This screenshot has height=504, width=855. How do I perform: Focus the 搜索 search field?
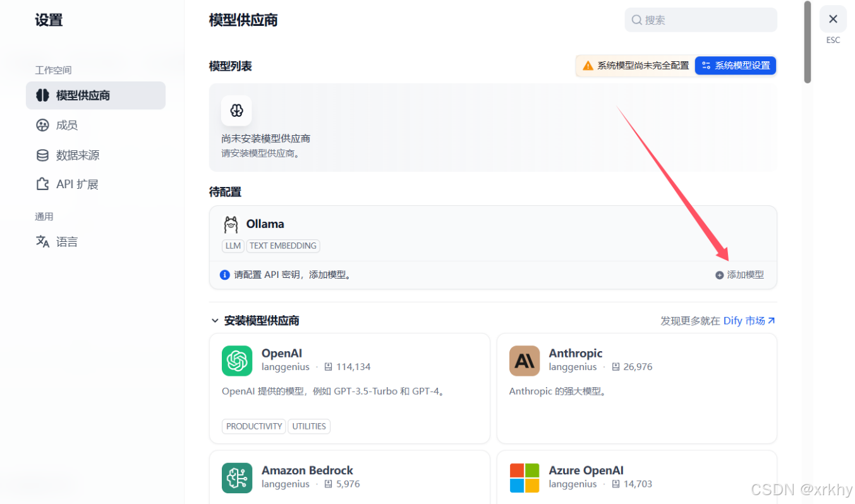click(x=701, y=20)
